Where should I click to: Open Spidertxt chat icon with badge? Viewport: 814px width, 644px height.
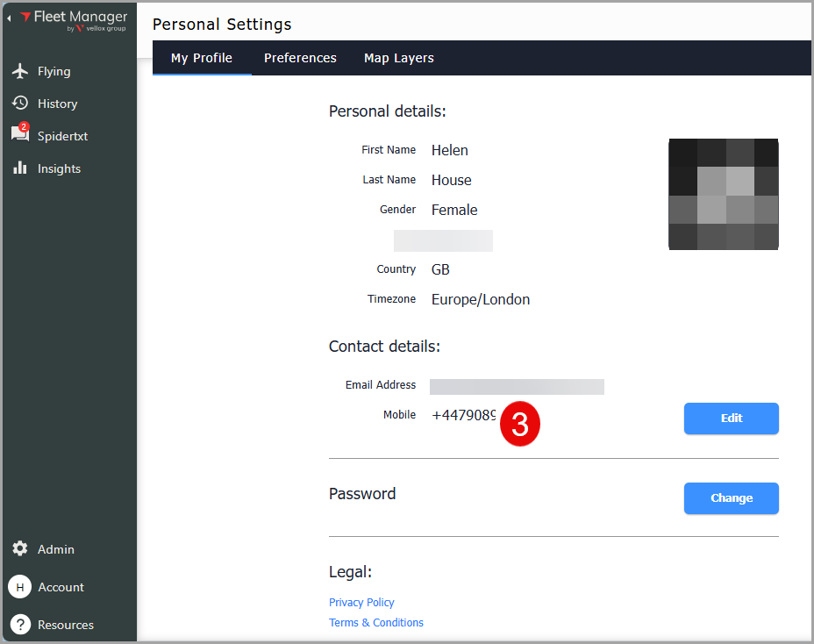(x=19, y=134)
